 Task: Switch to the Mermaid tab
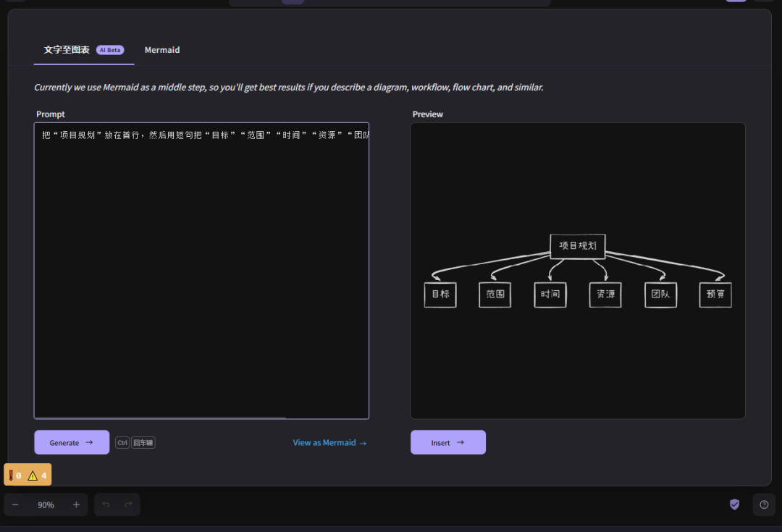tap(162, 50)
